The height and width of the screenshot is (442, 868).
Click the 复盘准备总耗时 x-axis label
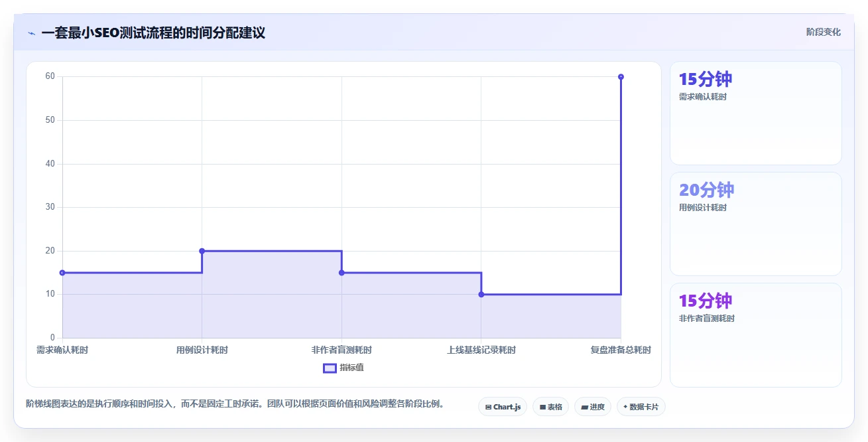(x=621, y=350)
